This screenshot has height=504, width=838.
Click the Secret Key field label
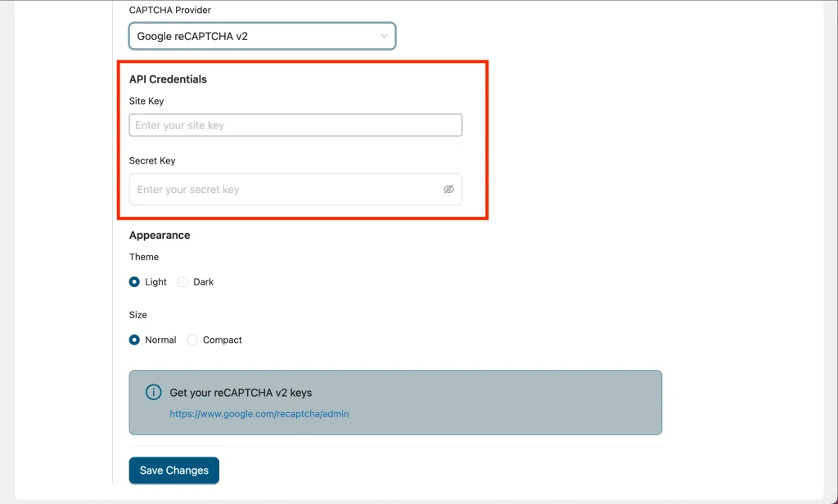tap(152, 160)
